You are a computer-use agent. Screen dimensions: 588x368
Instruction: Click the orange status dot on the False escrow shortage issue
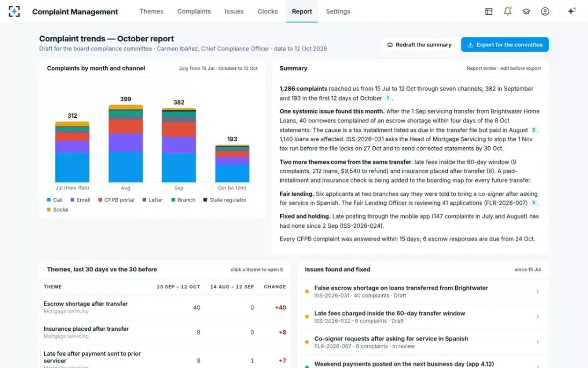(x=307, y=291)
